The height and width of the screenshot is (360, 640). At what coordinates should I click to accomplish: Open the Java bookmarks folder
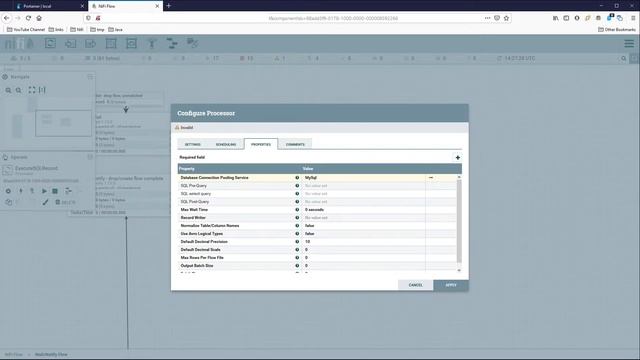tap(115, 29)
